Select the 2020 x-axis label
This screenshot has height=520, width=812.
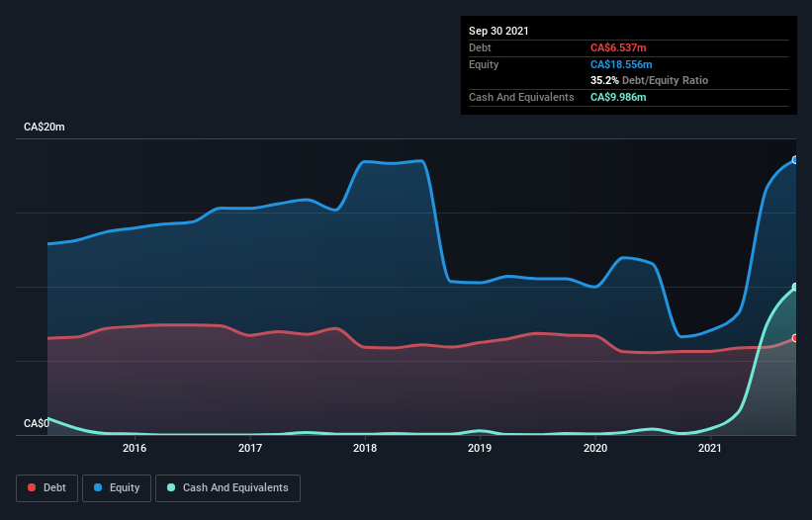595,448
